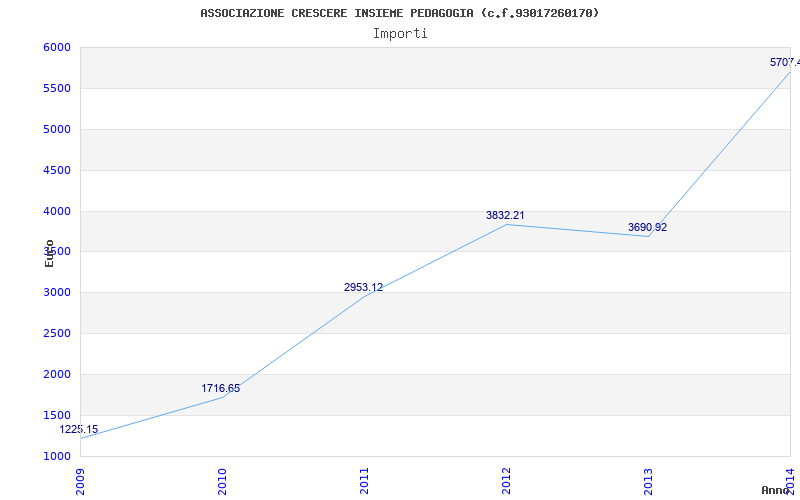Click the 1000 y-axis tick label

coord(57,456)
